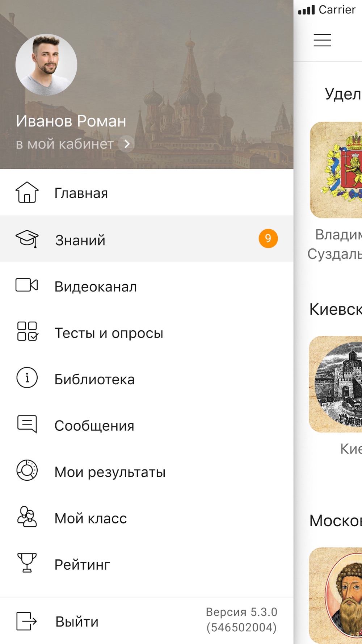Tap the chart icon for Мои результаты
The image size is (362, 644).
pos(27,471)
